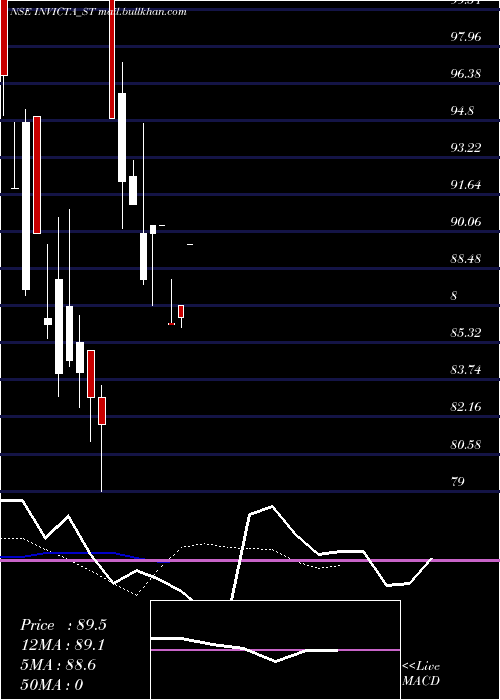Click the 88.48 price axis label
Screen dimensions: 500x700
point(466,258)
